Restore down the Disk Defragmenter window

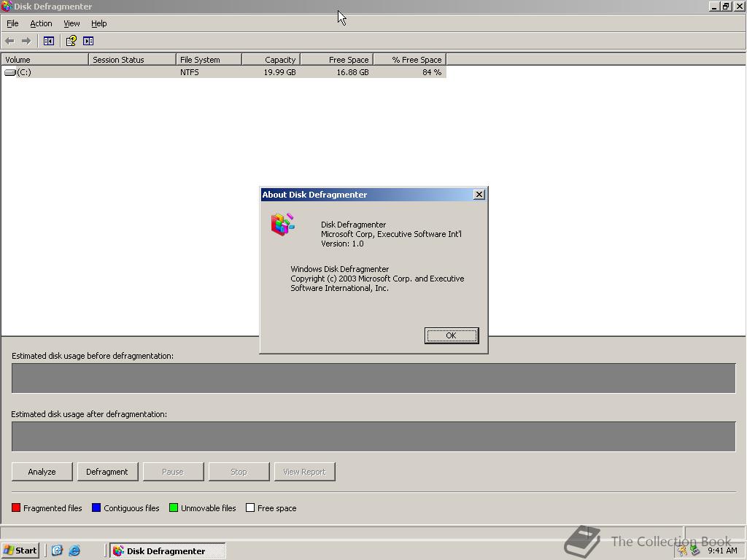tap(726, 6)
